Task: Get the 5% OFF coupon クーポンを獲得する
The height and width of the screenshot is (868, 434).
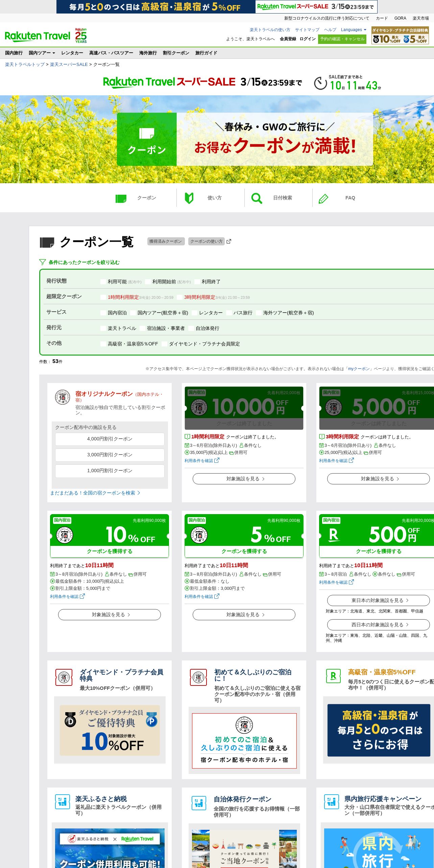Action: tap(244, 551)
